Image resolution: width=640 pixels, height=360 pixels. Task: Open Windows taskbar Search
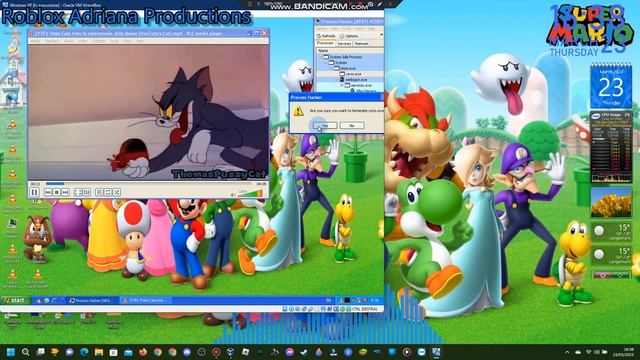point(25,352)
